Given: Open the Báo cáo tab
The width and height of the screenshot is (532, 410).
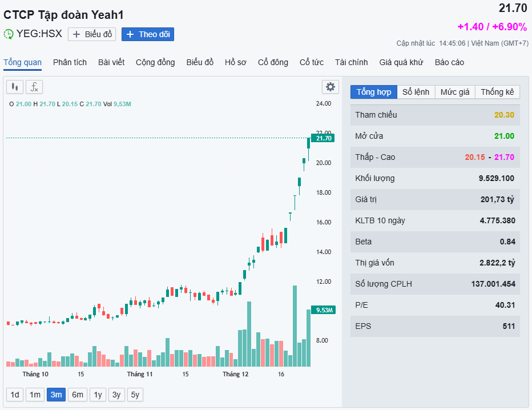Looking at the screenshot, I should point(449,62).
